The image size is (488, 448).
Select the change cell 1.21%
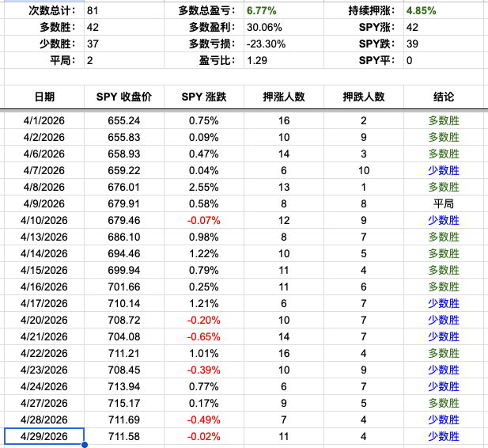tap(204, 303)
